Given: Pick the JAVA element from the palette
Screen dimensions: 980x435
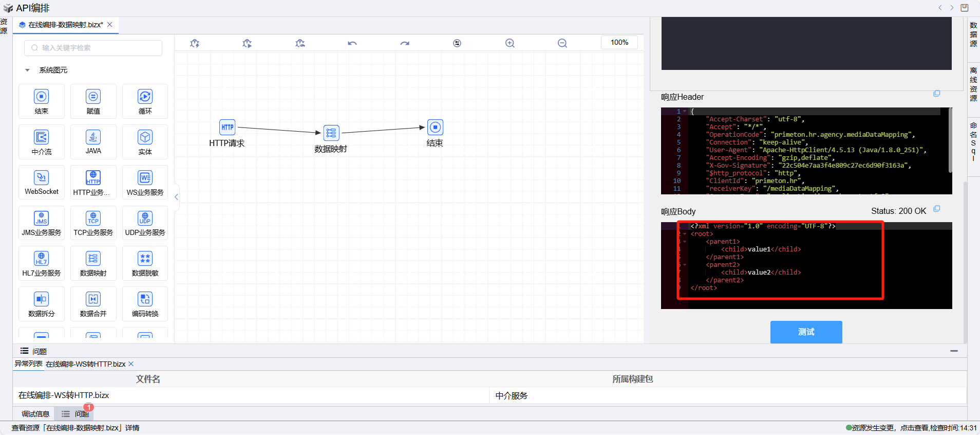Looking at the screenshot, I should (93, 142).
